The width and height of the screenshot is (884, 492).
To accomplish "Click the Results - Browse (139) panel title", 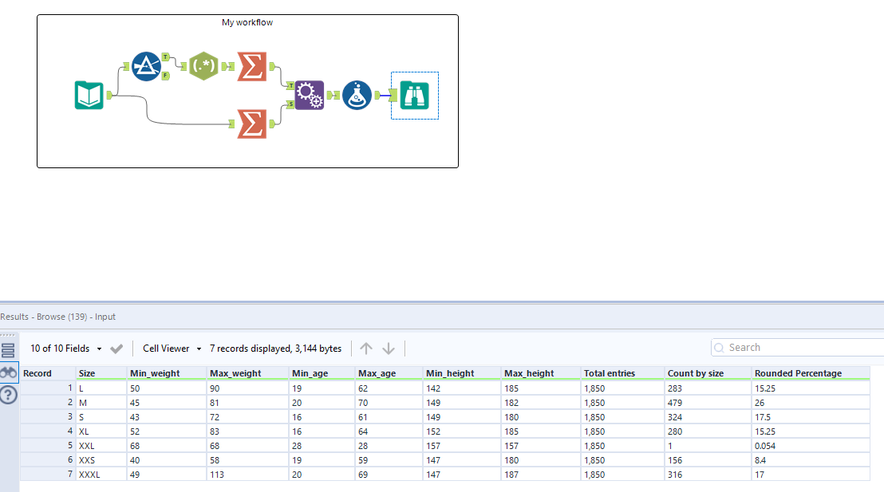I will click(x=58, y=317).
